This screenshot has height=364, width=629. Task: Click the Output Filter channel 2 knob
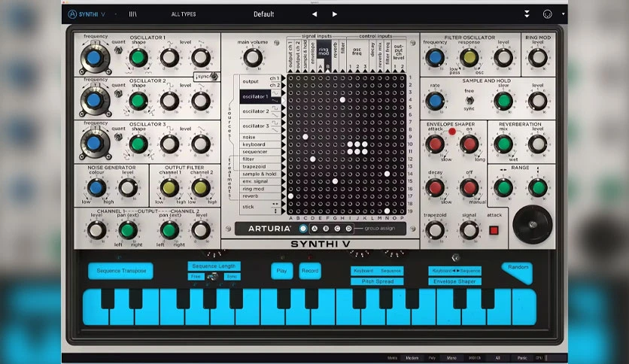(x=201, y=187)
